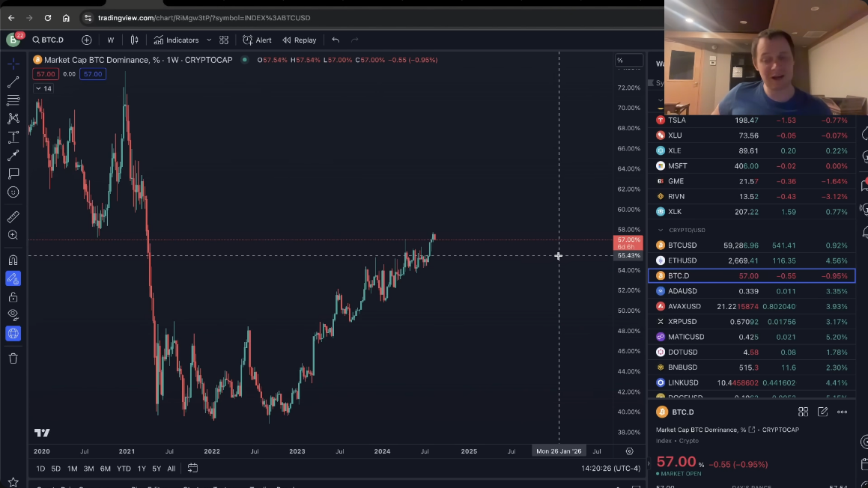Open the BTC.D symbol search
Viewport: 868px width, 488px height.
(x=48, y=40)
